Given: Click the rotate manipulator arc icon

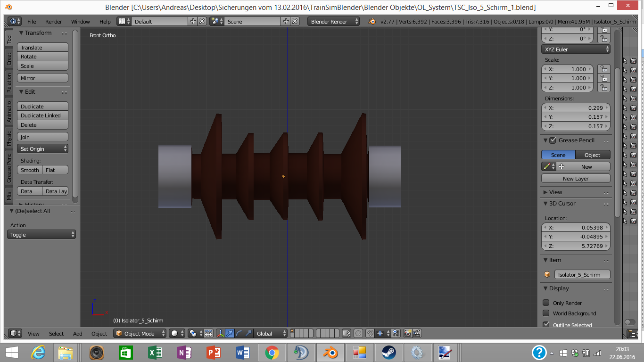Looking at the screenshot, I should 239,333.
